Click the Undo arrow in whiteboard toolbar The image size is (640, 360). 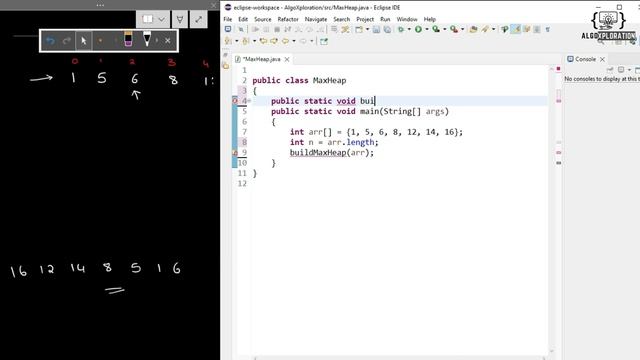coord(50,41)
